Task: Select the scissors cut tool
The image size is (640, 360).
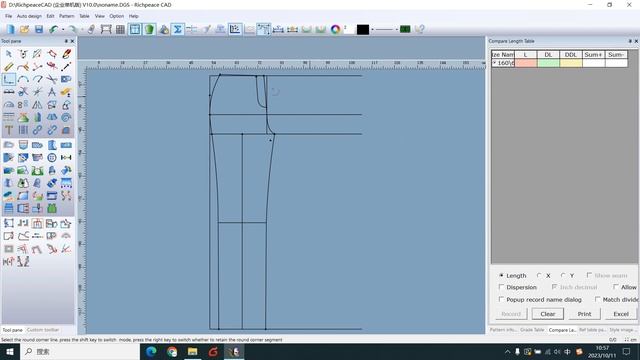Action: tap(51, 79)
